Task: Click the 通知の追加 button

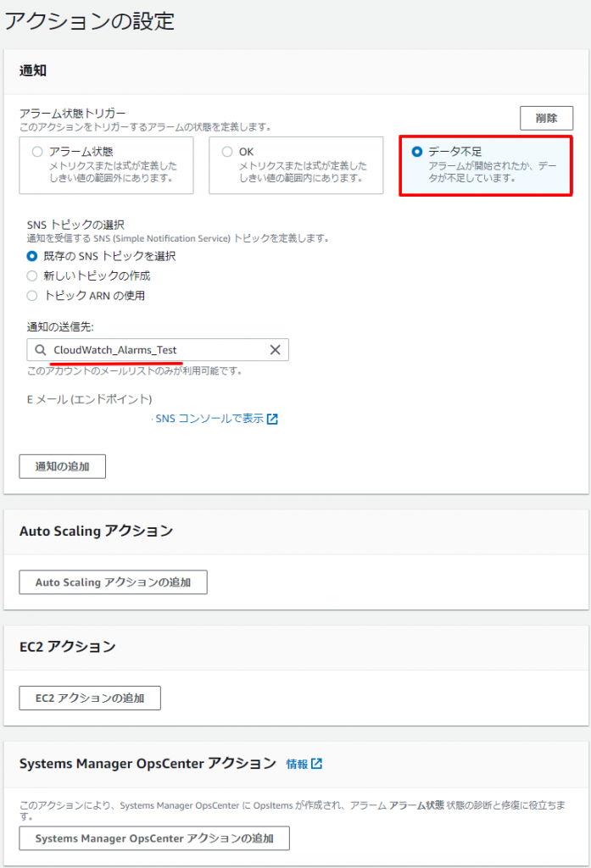Action: click(x=62, y=467)
